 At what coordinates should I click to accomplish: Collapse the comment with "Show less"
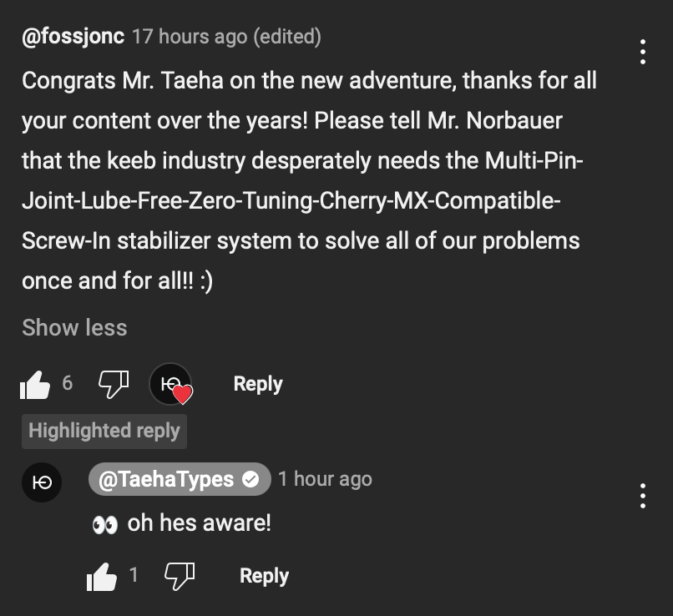(x=74, y=327)
